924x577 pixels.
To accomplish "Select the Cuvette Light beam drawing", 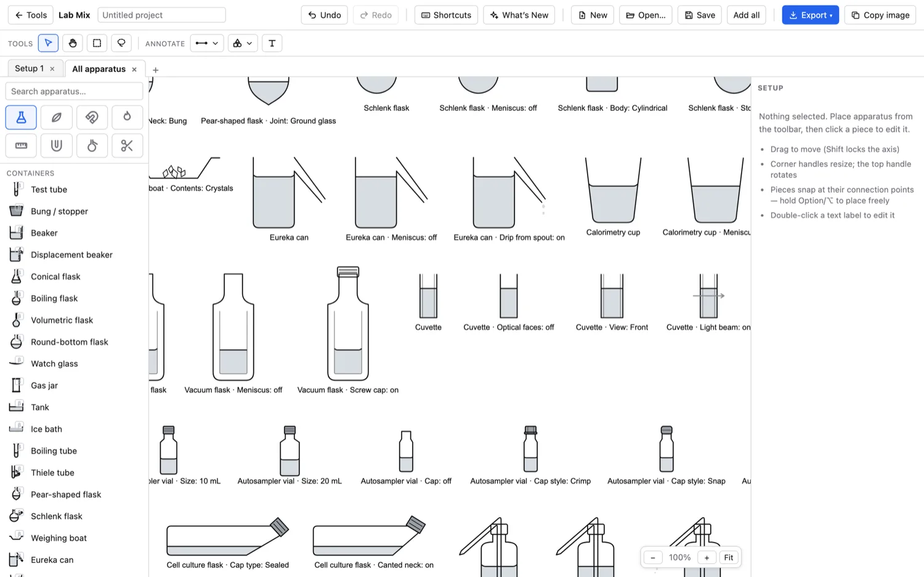I will (x=708, y=296).
